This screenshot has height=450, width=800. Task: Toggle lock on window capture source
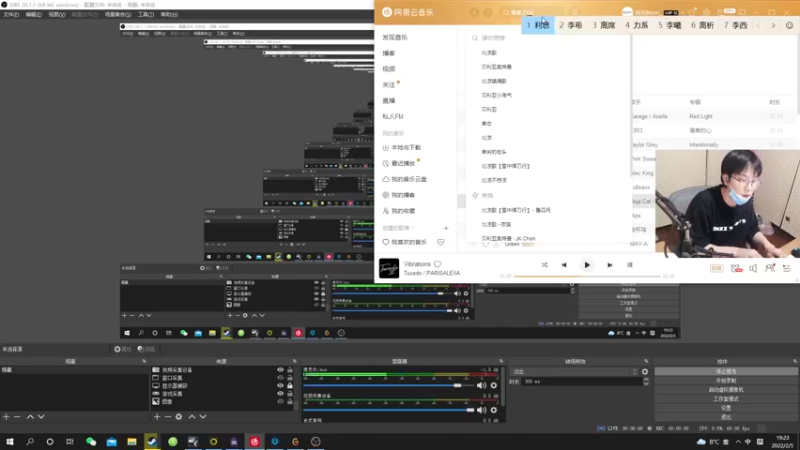tap(290, 378)
